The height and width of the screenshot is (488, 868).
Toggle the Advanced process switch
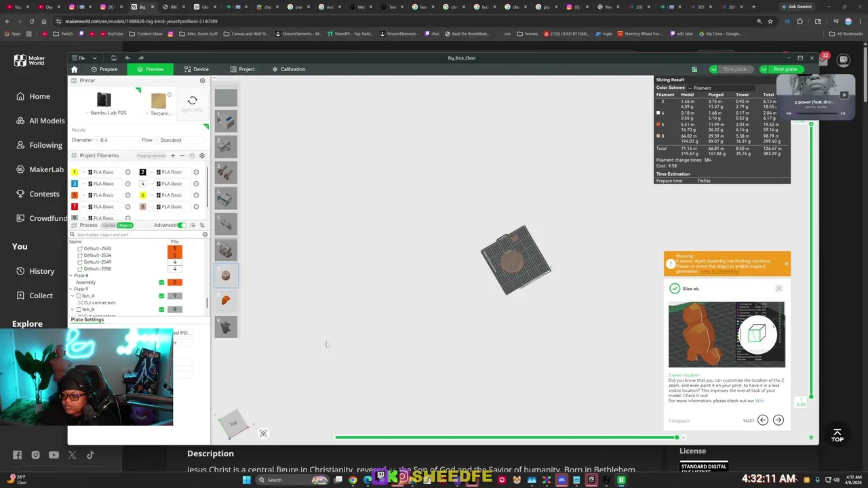pyautogui.click(x=181, y=225)
